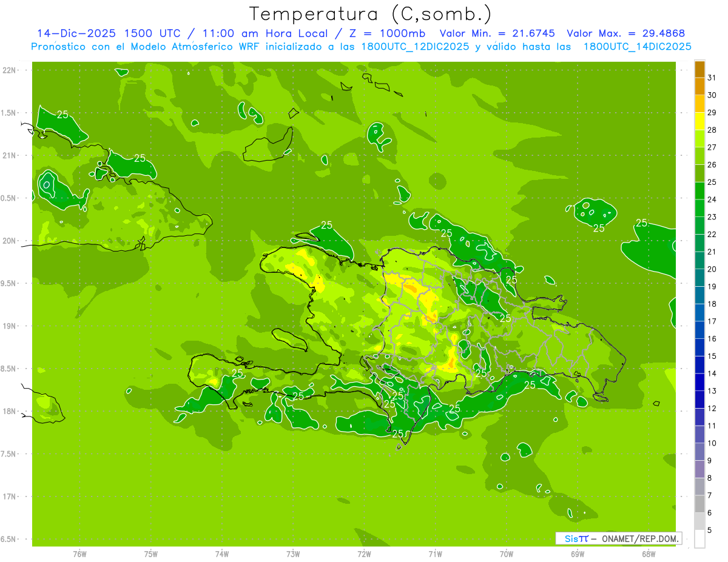Click the "70W" longitude label
Viewport: 728px width, 562px height.
pos(506,554)
